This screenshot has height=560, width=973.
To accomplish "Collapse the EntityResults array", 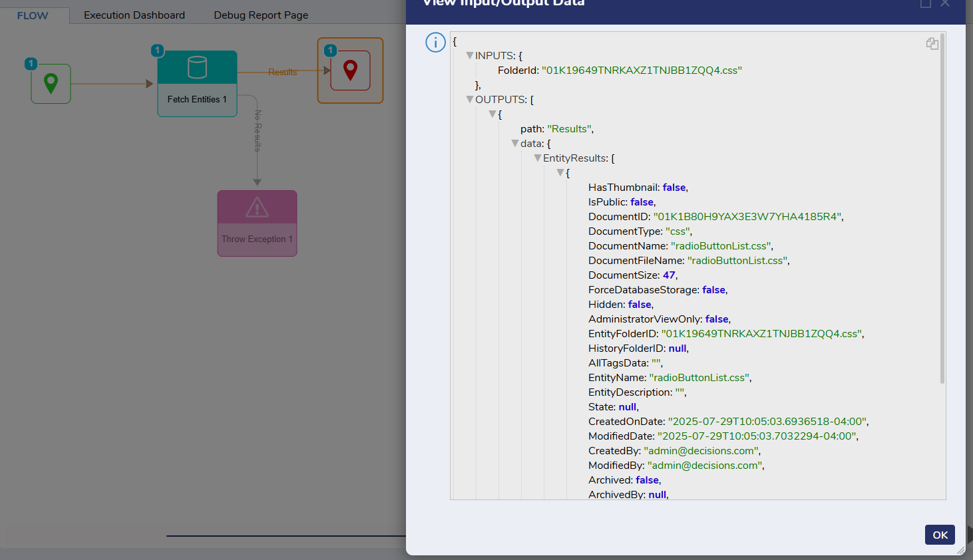I will click(538, 158).
